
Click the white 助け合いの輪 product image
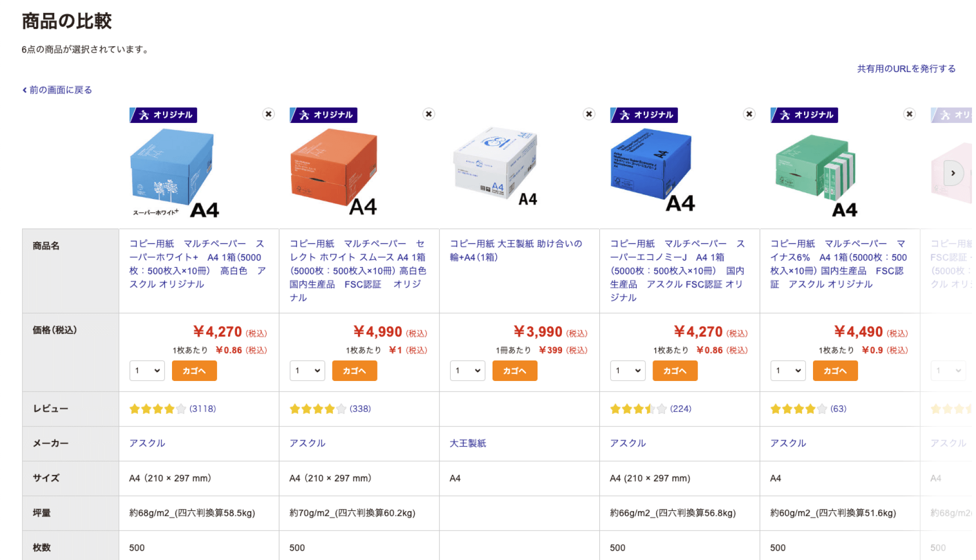(x=495, y=165)
